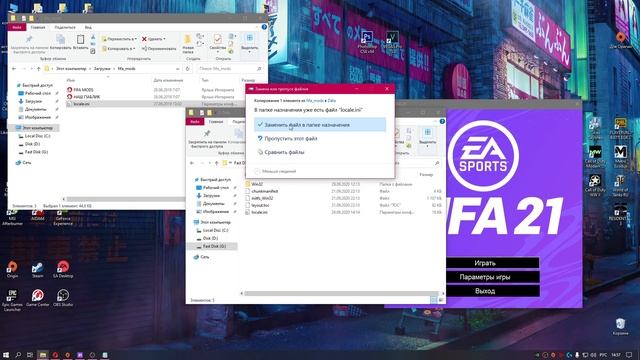Screen dimensions: 640x360
Task: Click search field in front Explorer window
Action: [416, 163]
